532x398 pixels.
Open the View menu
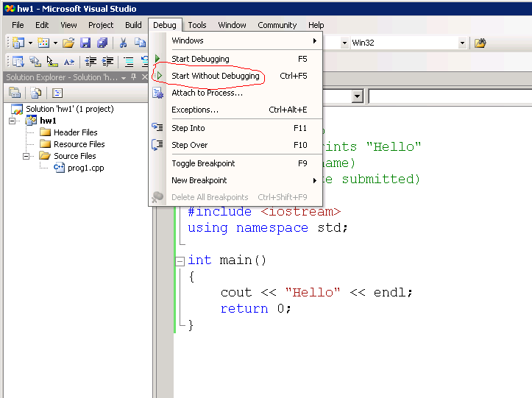pos(68,25)
